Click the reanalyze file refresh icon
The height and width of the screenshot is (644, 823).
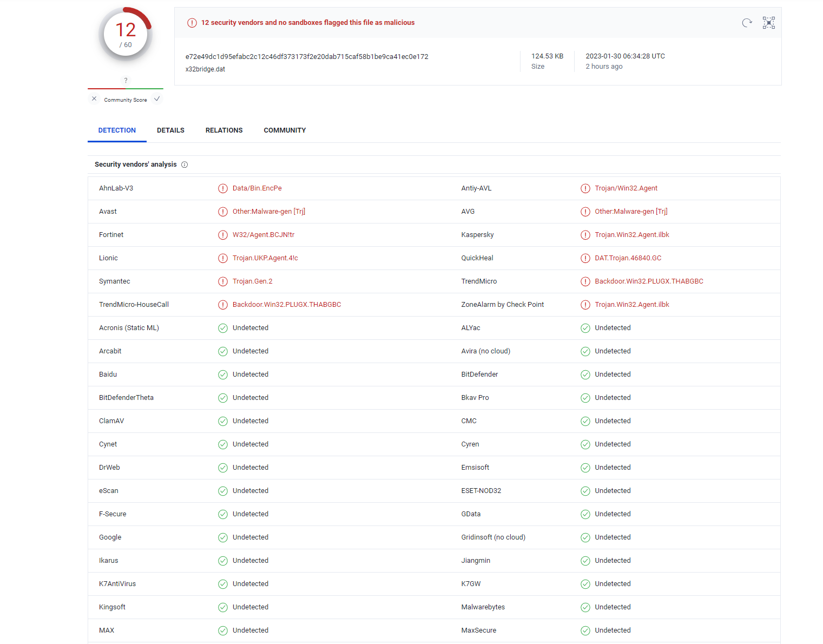coord(747,23)
